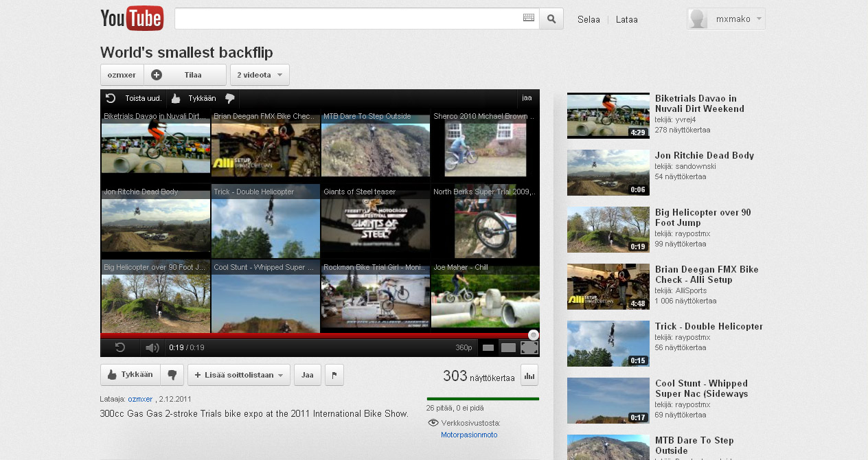Viewport: 868px width, 460px height.
Task: Open sidebar title Cool Stunt - Whipped Super Nac
Action: (701, 389)
